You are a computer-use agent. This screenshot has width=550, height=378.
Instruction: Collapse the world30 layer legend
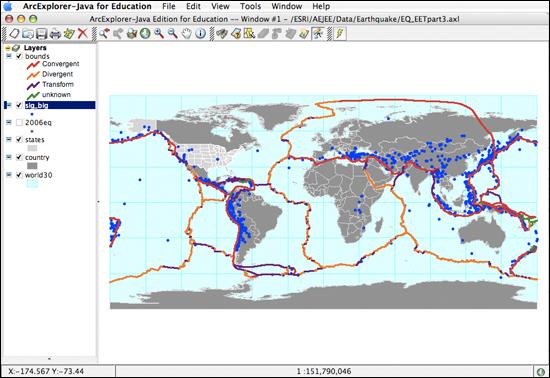tap(9, 175)
